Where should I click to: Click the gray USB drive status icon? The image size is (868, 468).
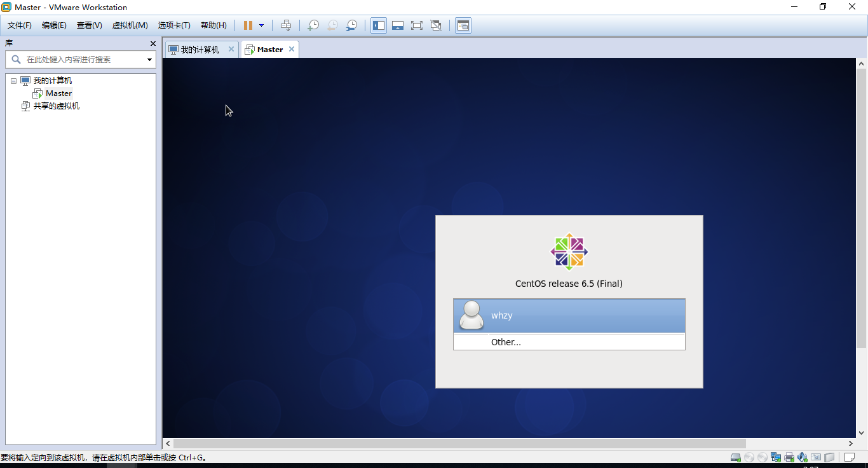[x=829, y=457]
